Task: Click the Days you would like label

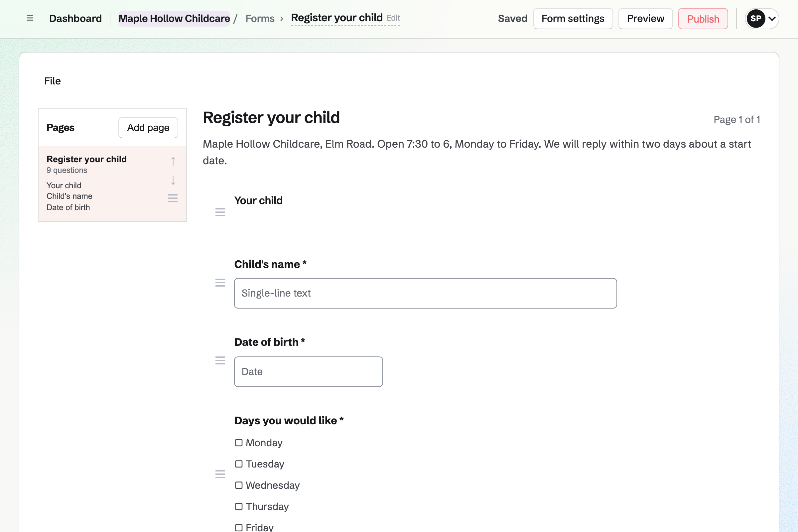Action: click(x=289, y=420)
